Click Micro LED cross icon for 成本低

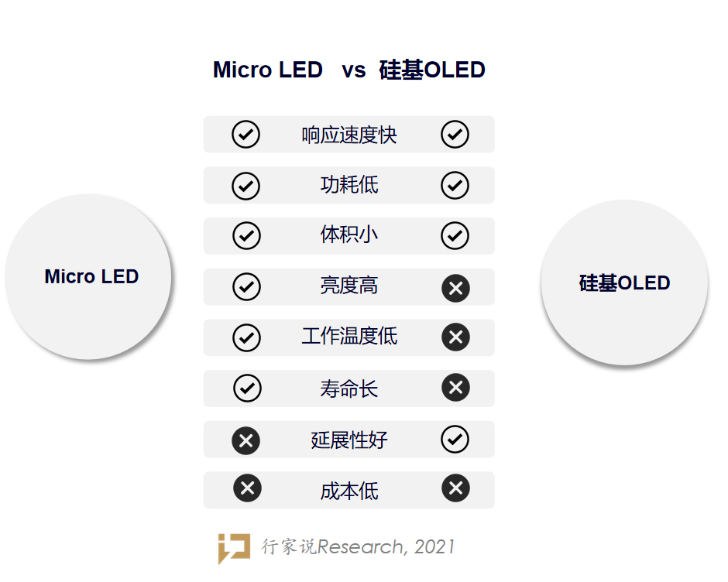coord(247,489)
